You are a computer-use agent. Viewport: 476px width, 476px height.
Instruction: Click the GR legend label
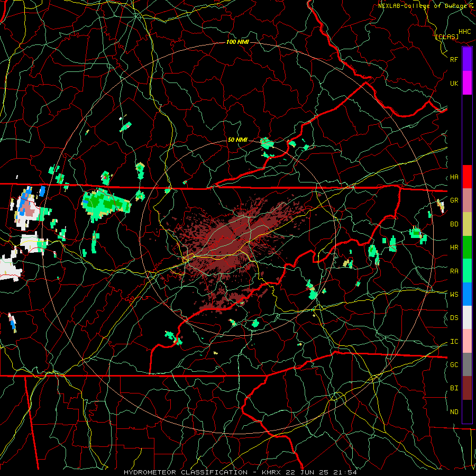tap(454, 200)
